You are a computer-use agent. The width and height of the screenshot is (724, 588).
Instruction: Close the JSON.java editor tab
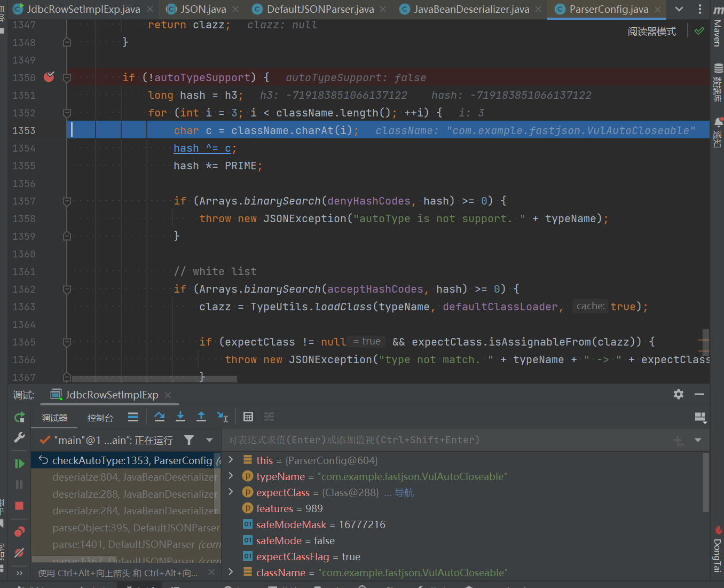pos(235,9)
